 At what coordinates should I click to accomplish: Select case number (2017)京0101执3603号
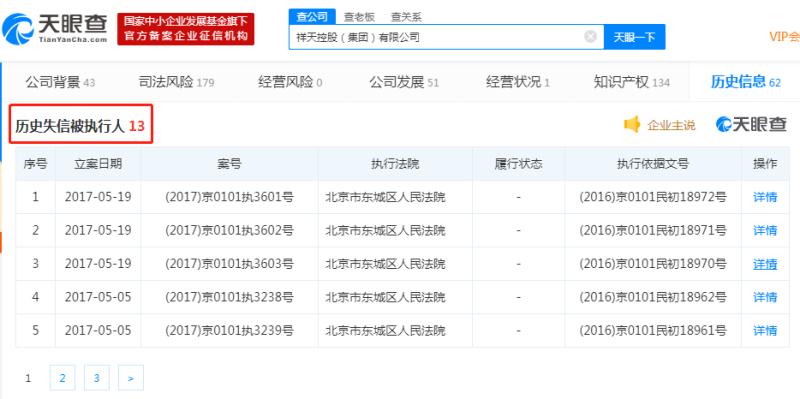[x=229, y=264]
